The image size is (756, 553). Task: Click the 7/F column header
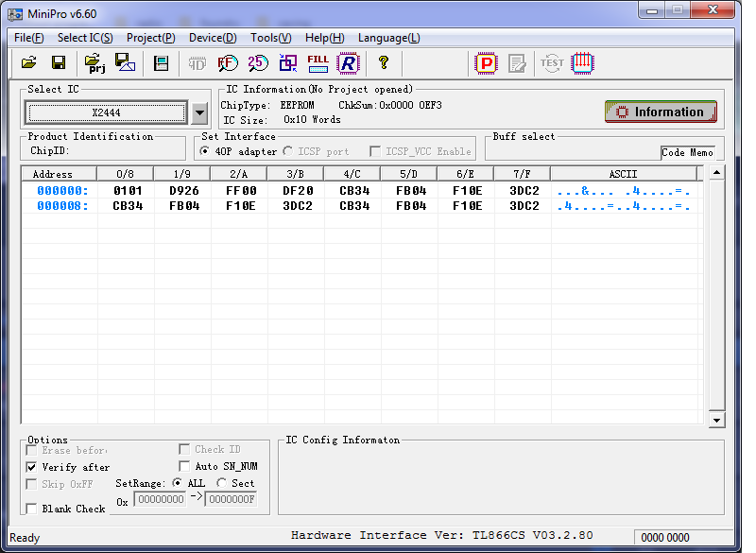pos(523,174)
